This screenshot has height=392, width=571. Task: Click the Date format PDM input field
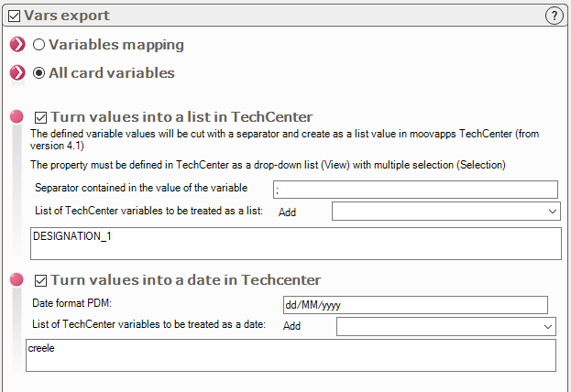pyautogui.click(x=414, y=305)
